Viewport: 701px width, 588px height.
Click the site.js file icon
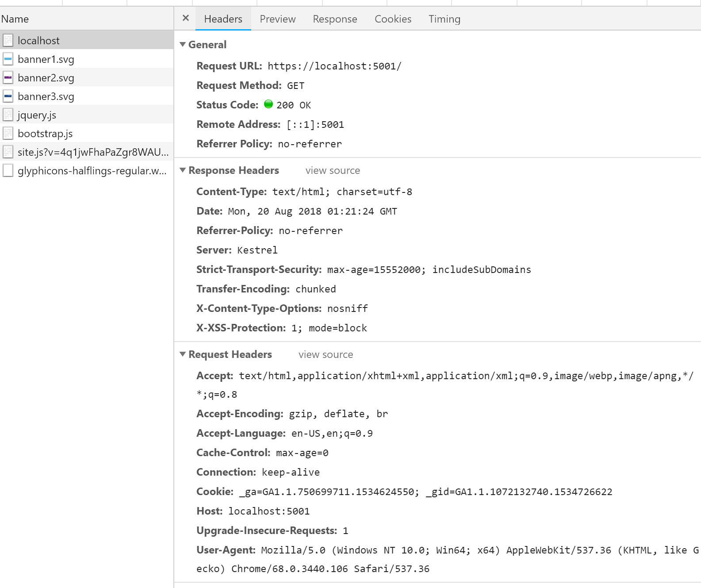click(8, 152)
